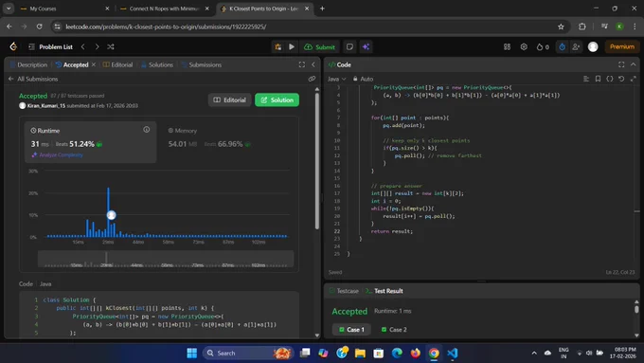Open LeetCode settings gear
This screenshot has height=363, width=644.
coord(524,46)
